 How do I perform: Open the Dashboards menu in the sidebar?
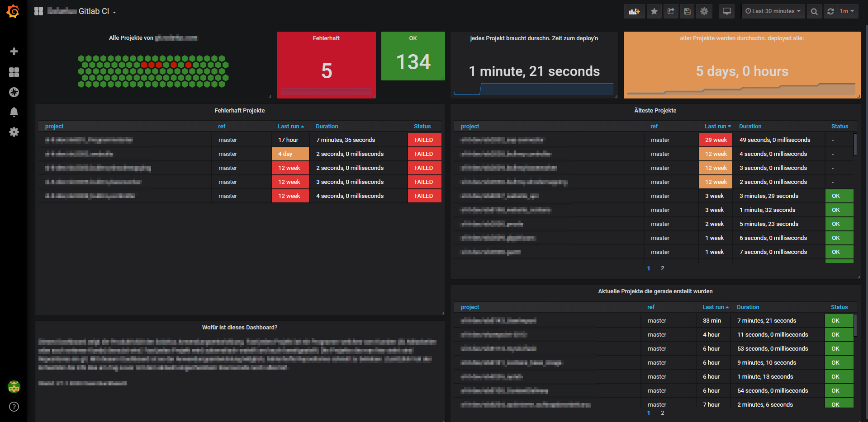[14, 72]
